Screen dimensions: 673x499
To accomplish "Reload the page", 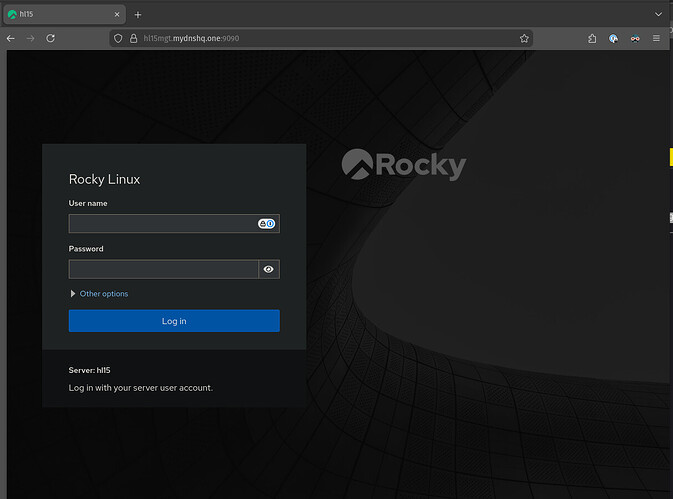I will (50, 38).
